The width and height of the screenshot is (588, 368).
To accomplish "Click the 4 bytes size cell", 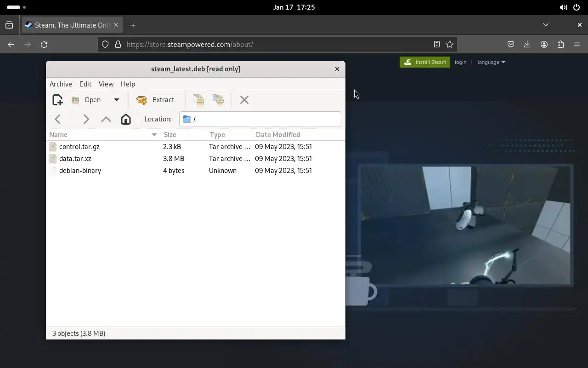I will coord(174,171).
